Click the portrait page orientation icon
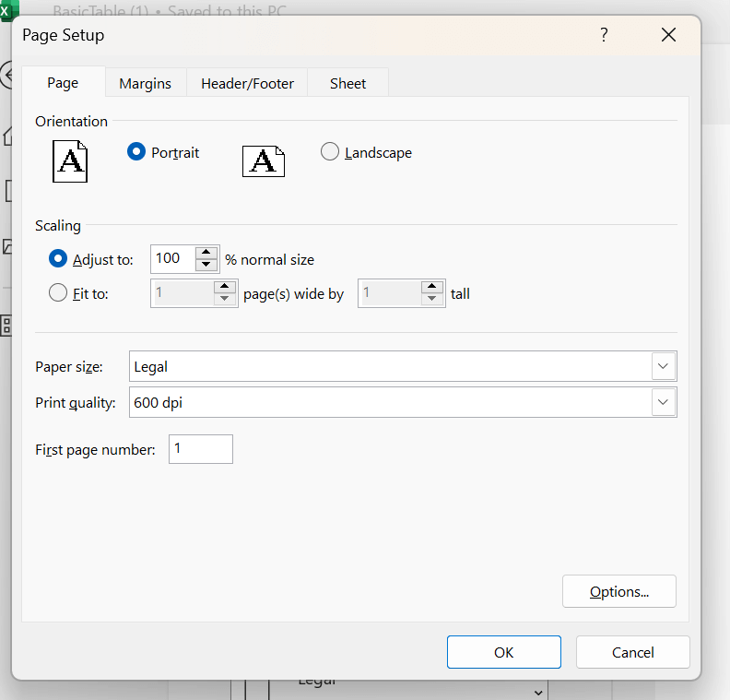This screenshot has width=730, height=700. [x=70, y=161]
